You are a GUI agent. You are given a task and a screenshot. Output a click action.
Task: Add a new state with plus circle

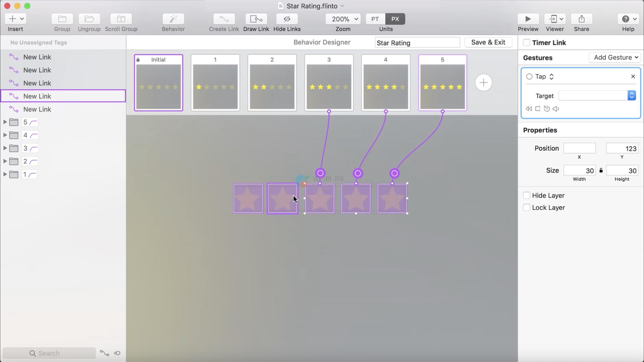[483, 83]
